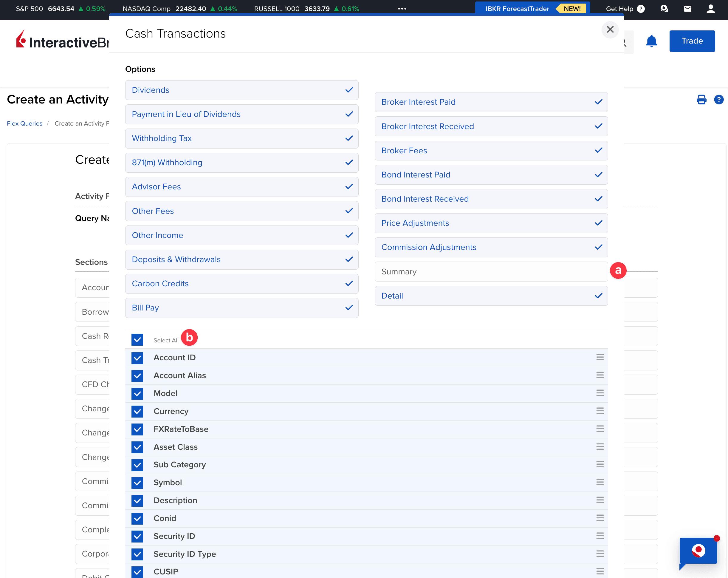This screenshot has width=728, height=578.
Task: Click the notification bell icon
Action: coord(651,41)
